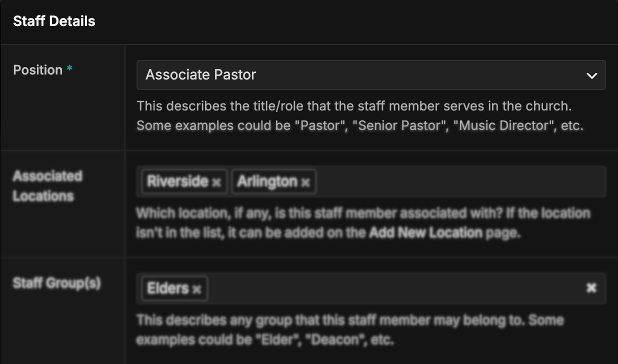Select the Associate Pastor position text
The height and width of the screenshot is (364, 618).
click(x=201, y=75)
